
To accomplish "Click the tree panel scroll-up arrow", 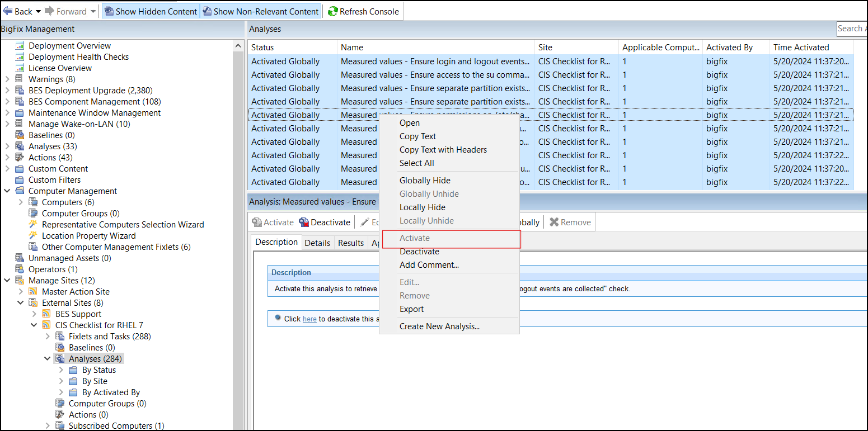I will 239,46.
